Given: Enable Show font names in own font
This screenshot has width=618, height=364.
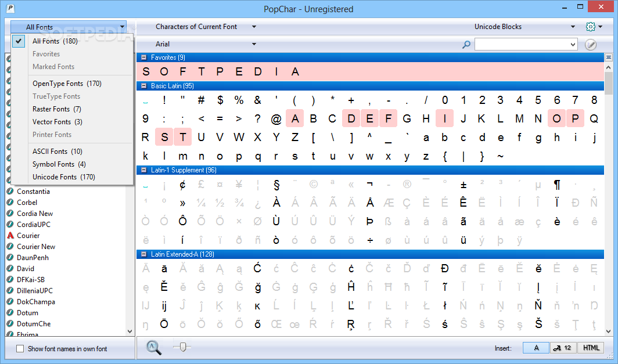Looking at the screenshot, I should 20,349.
